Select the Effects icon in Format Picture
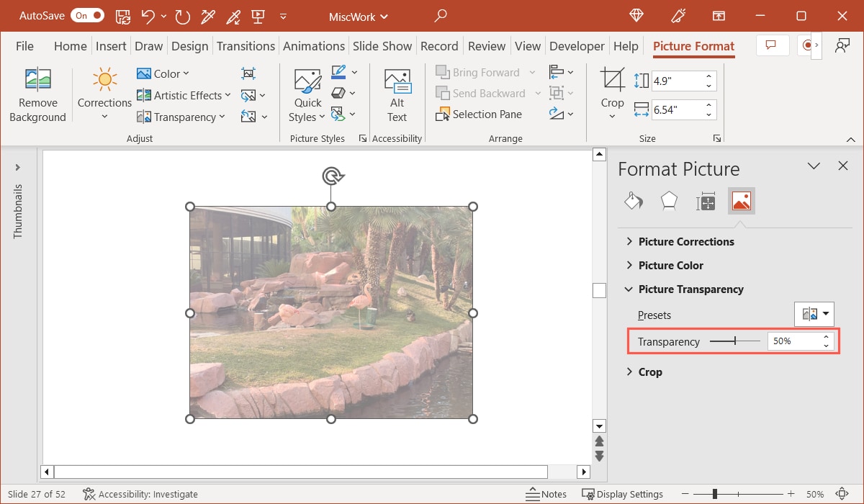Image resolution: width=864 pixels, height=504 pixels. point(669,201)
